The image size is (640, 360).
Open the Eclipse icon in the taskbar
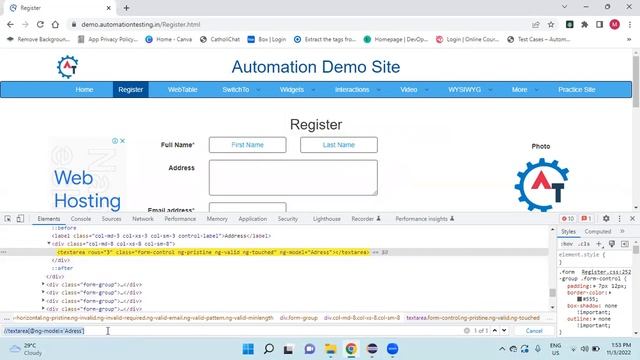pyautogui.click(x=372, y=349)
